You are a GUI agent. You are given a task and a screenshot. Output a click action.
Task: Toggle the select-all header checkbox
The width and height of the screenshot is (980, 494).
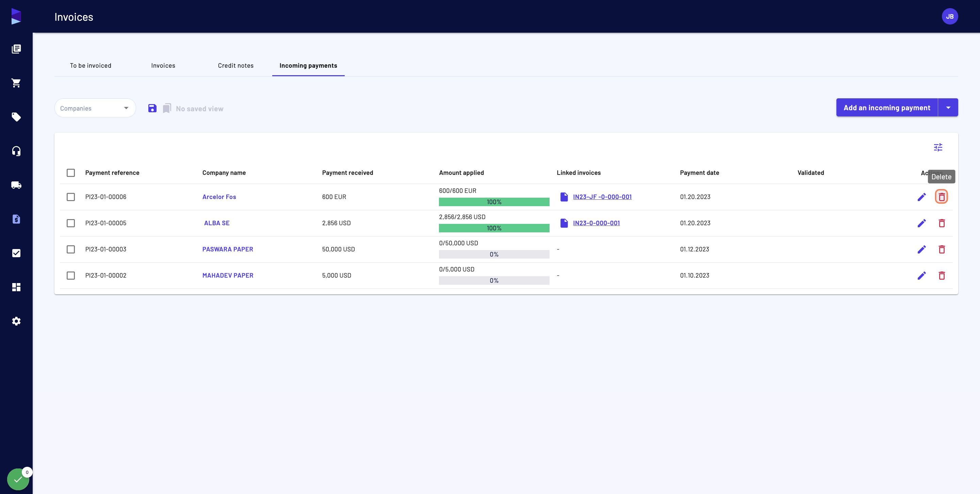(x=71, y=172)
